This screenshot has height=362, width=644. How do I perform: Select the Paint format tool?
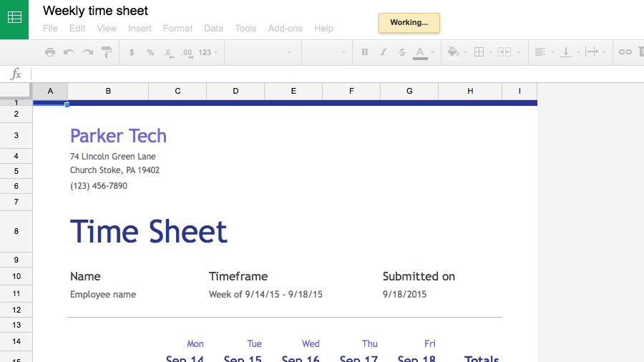(x=107, y=52)
